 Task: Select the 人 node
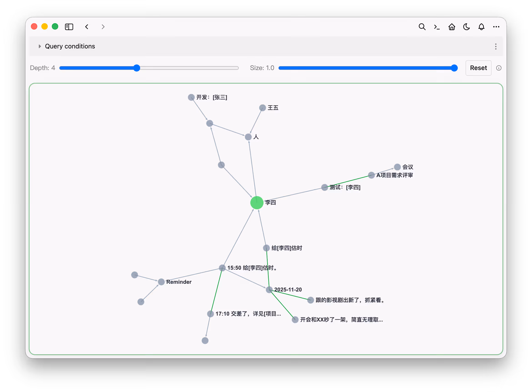click(248, 137)
